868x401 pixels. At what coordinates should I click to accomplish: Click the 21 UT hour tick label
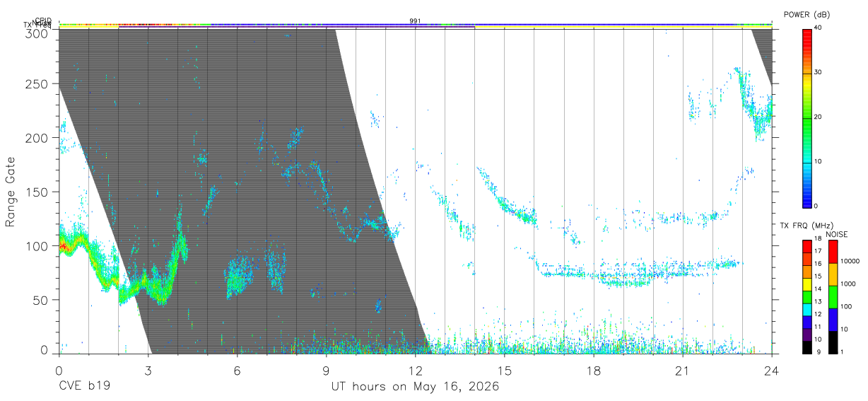click(x=682, y=371)
